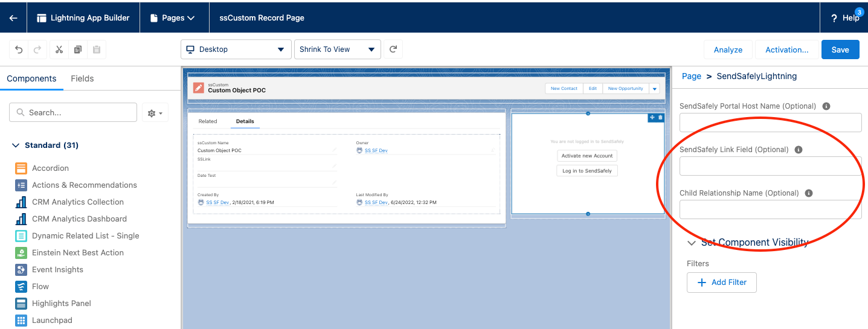The height and width of the screenshot is (329, 868).
Task: Click Activate new Account button
Action: tap(587, 156)
